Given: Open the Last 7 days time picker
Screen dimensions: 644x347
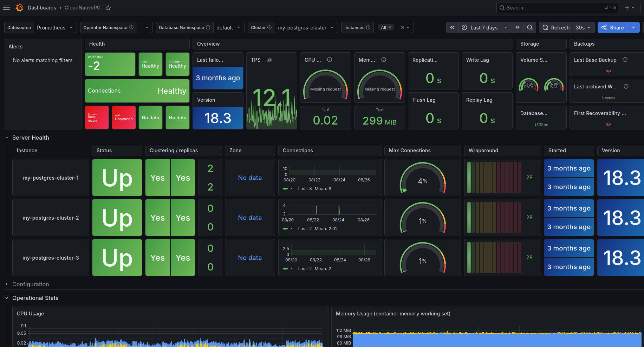Looking at the screenshot, I should tap(484, 27).
